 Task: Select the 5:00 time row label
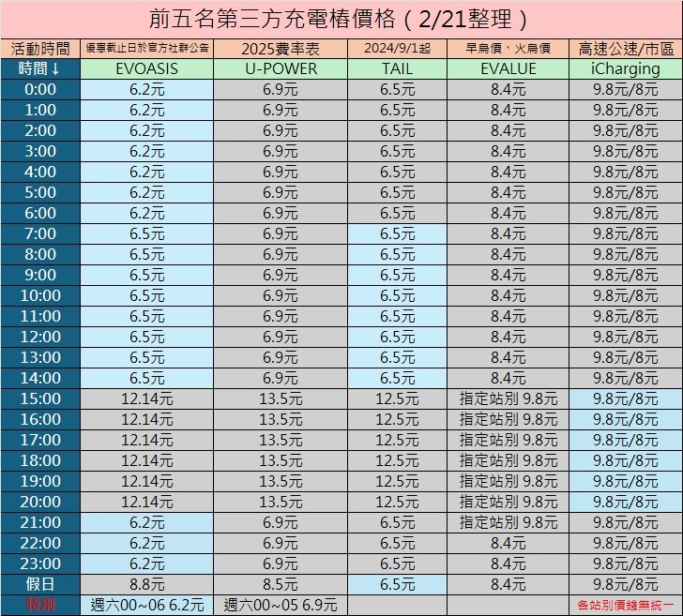click(40, 192)
